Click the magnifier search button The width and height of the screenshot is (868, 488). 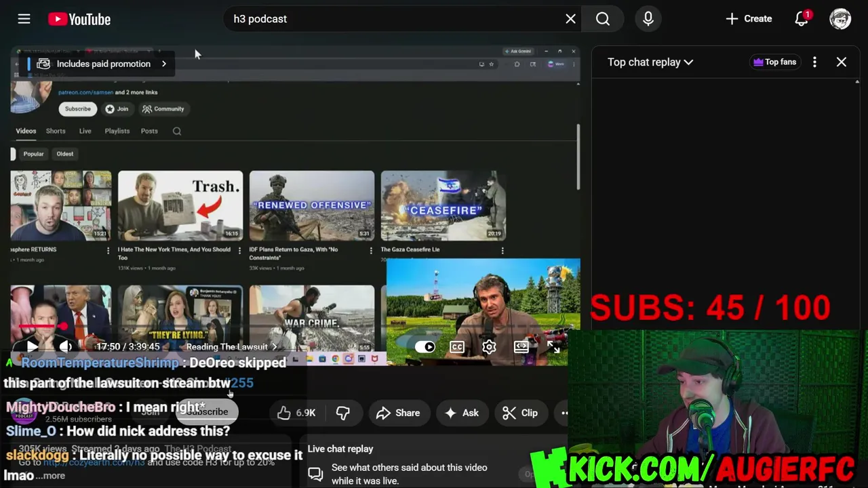tap(603, 19)
